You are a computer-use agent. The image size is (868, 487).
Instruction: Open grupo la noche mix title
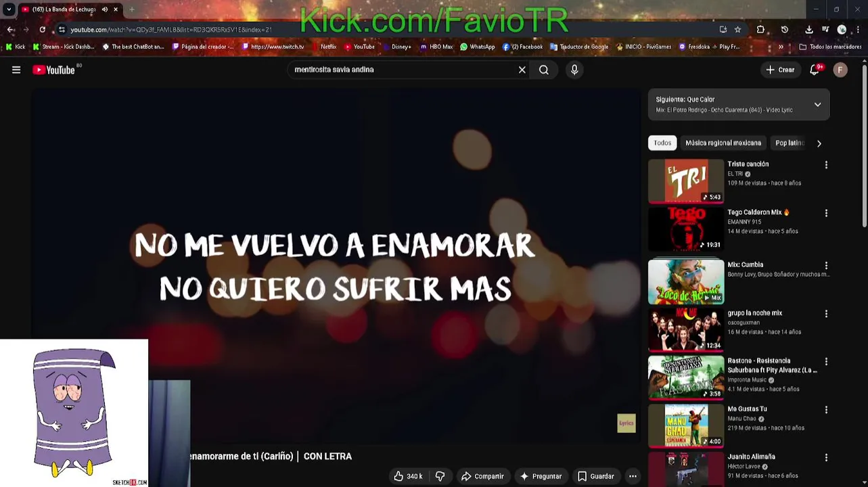coord(754,312)
